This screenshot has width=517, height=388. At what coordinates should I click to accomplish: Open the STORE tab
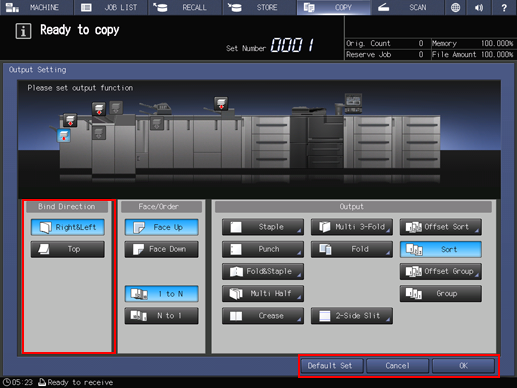[x=259, y=7]
